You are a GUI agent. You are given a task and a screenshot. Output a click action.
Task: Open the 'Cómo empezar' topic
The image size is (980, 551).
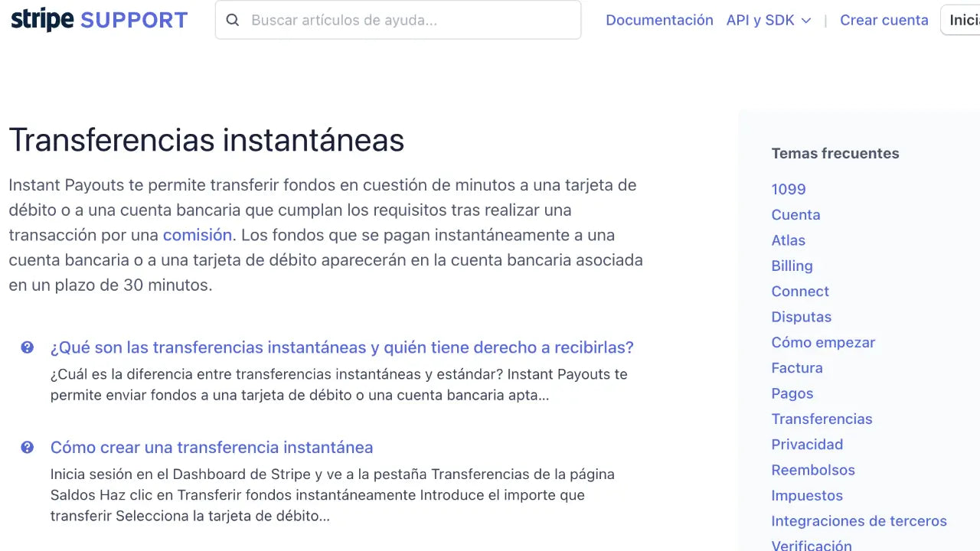823,342
